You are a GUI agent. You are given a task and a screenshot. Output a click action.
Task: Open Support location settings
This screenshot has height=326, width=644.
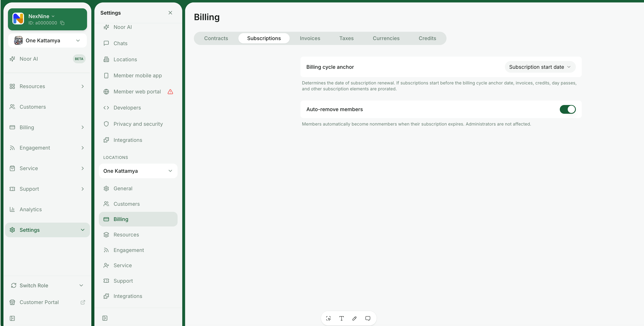[x=138, y=281]
